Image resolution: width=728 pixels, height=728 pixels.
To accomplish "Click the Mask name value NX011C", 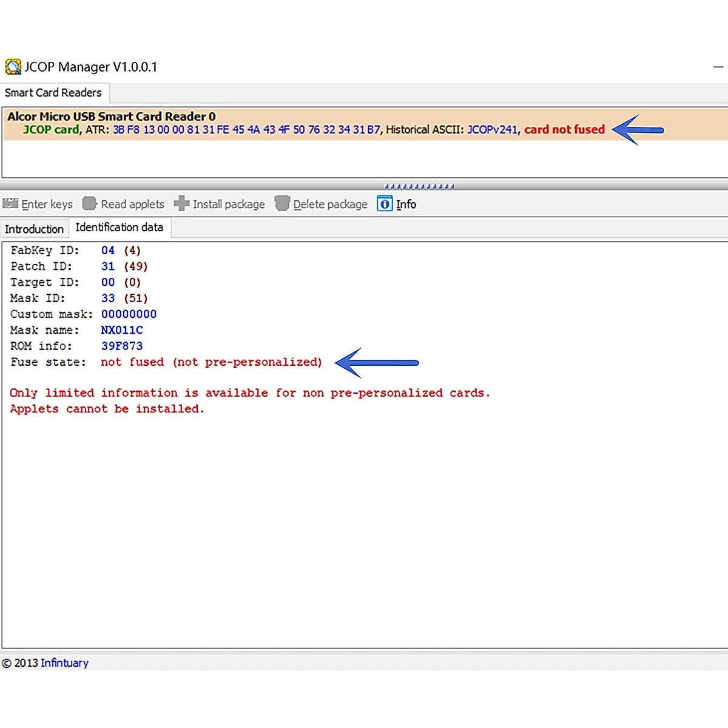I will tap(122, 330).
